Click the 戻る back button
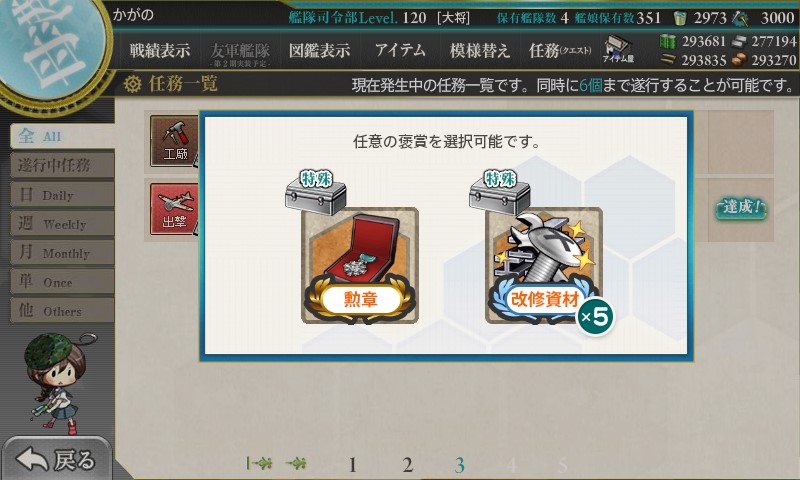The image size is (800, 480). coord(56,459)
